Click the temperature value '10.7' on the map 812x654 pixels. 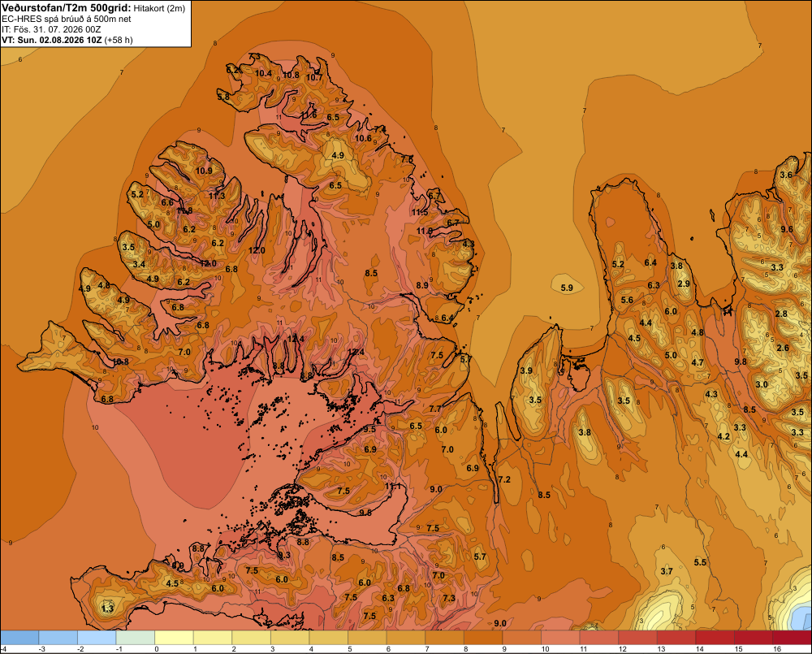click(x=314, y=77)
